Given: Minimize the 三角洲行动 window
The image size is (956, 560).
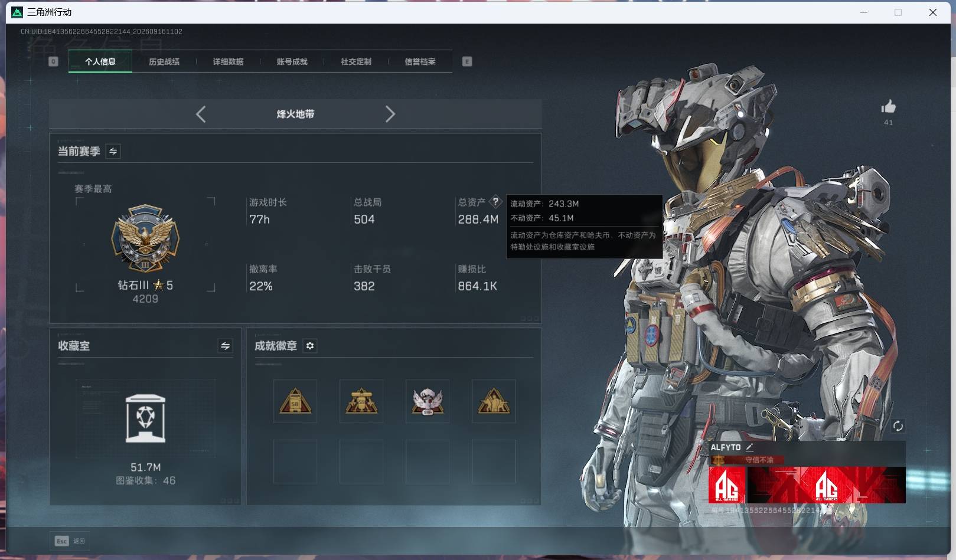Looking at the screenshot, I should 864,12.
